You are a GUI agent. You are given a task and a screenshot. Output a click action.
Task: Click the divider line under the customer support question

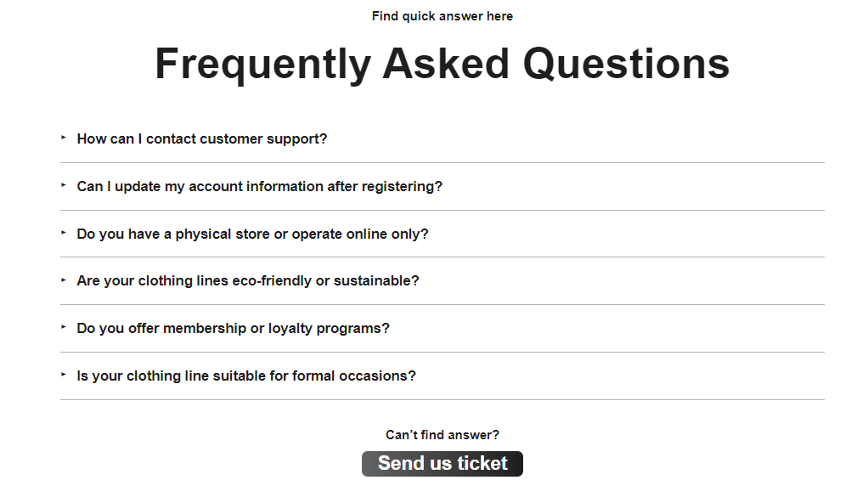pos(442,163)
